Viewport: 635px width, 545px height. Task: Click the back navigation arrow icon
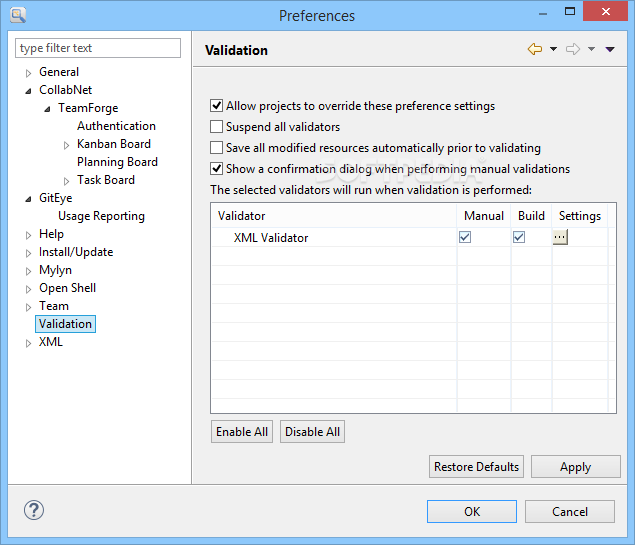pyautogui.click(x=535, y=49)
